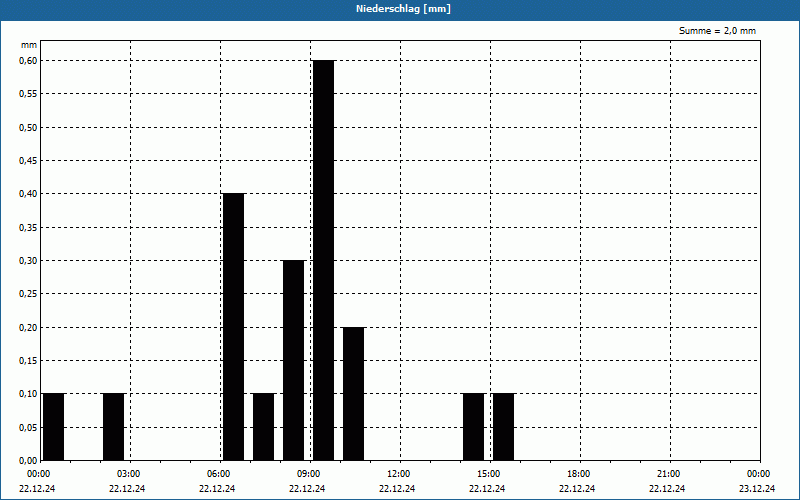Viewport: 800px width, 500px height.
Task: Click the 0,45 y-axis label
Action: click(28, 161)
